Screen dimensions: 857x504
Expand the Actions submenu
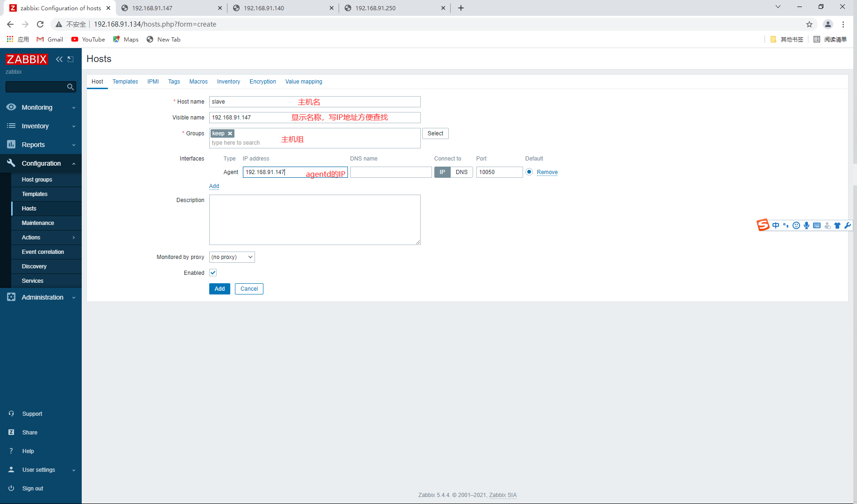(74, 238)
